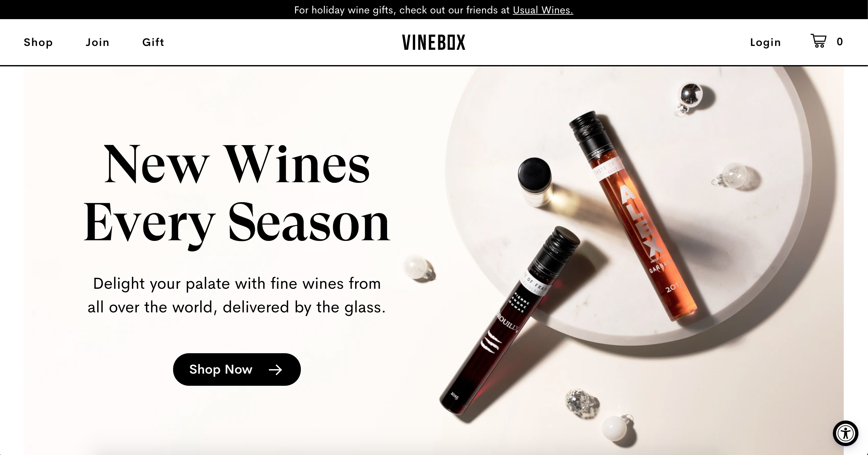Open the Shop menu item
Viewport: 868px width, 455px height.
pos(38,42)
